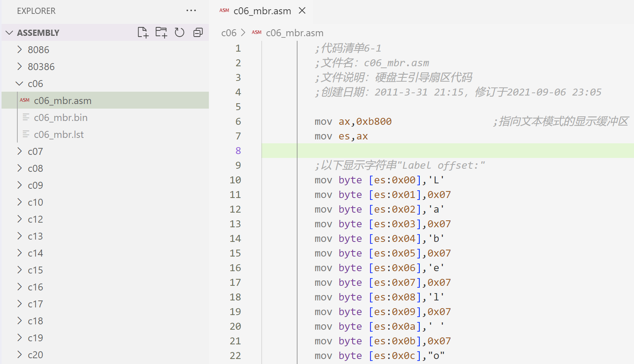The height and width of the screenshot is (364, 634).
Task: Click the New File icon in Explorer header
Action: (x=143, y=32)
